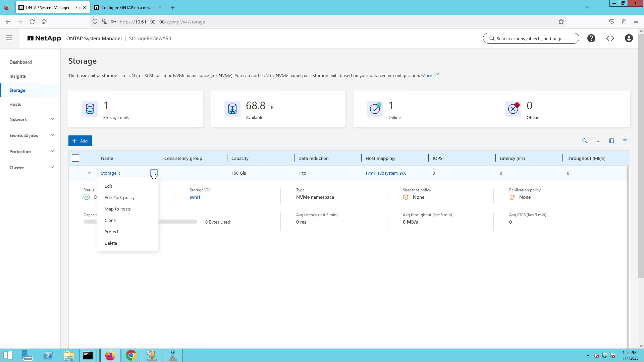
Task: Open the svm1 storage VM link
Action: tap(195, 197)
